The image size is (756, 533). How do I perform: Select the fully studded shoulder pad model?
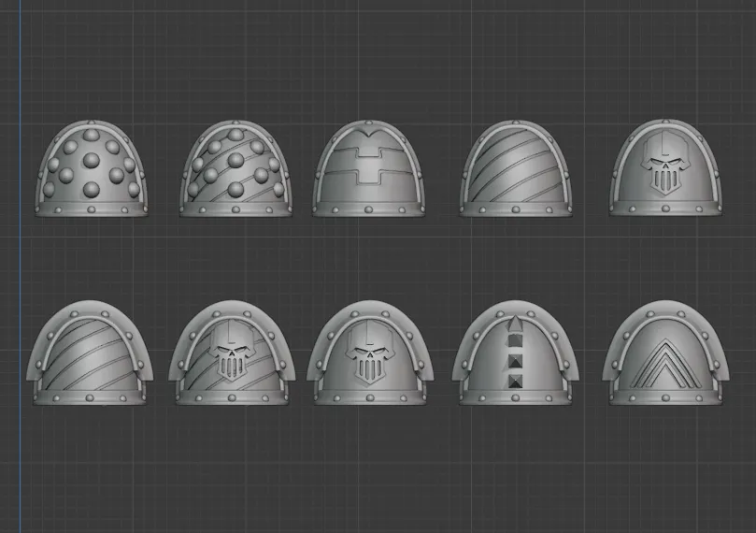point(92,168)
